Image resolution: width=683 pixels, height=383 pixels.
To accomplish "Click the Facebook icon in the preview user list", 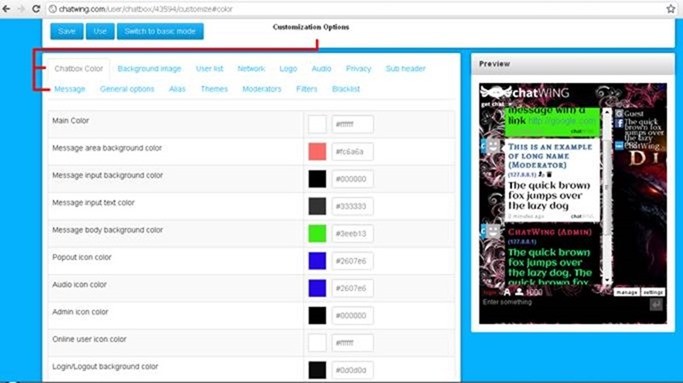I will click(619, 123).
